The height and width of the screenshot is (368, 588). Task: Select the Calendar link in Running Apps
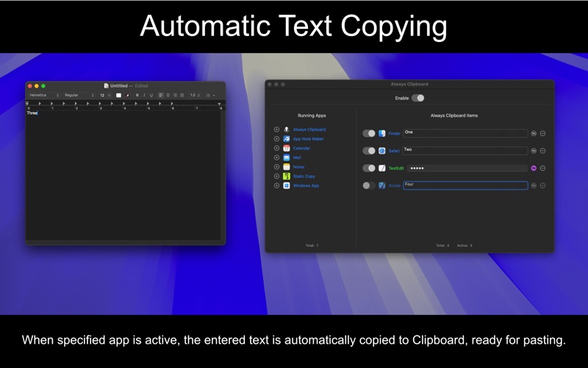301,149
